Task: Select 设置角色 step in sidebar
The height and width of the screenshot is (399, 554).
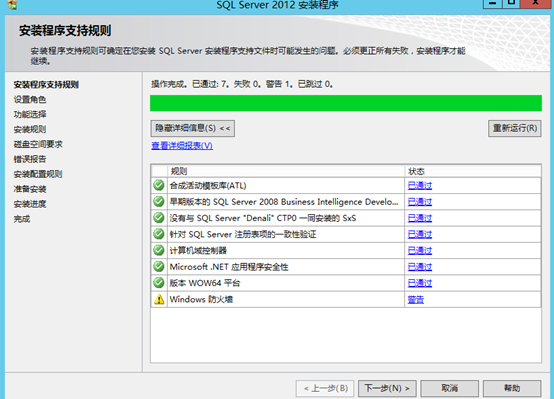Action: point(30,100)
